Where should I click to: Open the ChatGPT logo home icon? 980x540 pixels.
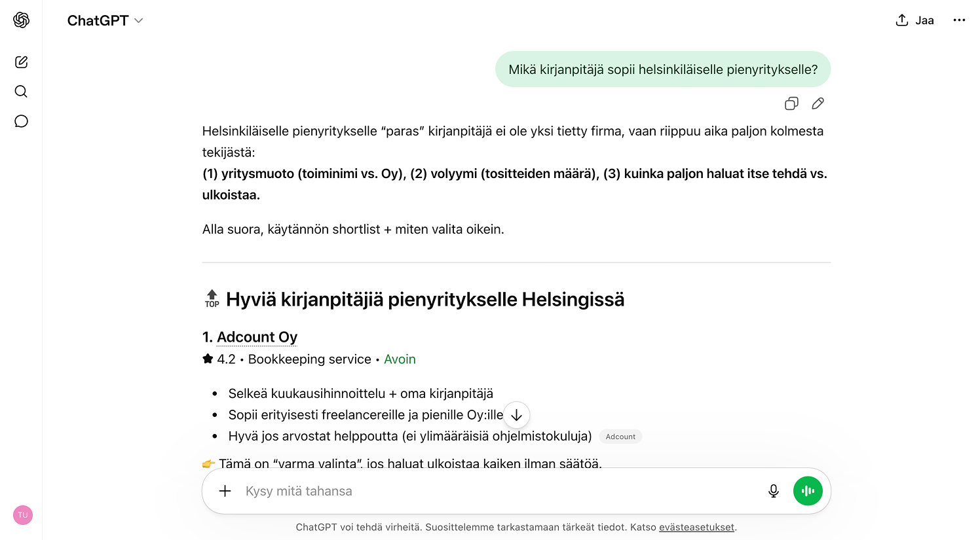point(21,20)
